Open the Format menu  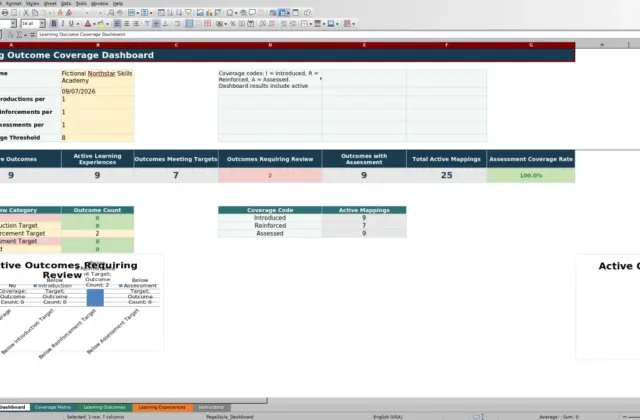point(13,3)
